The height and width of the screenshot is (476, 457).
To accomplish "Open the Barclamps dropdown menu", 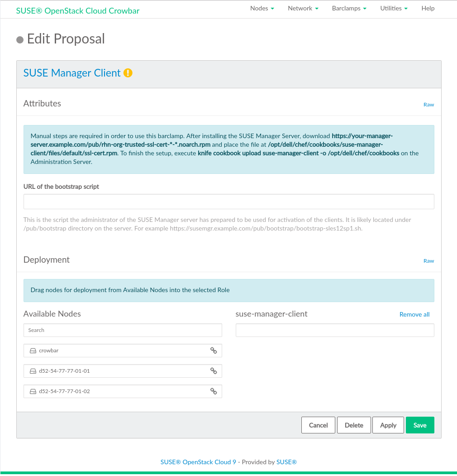I will (349, 9).
